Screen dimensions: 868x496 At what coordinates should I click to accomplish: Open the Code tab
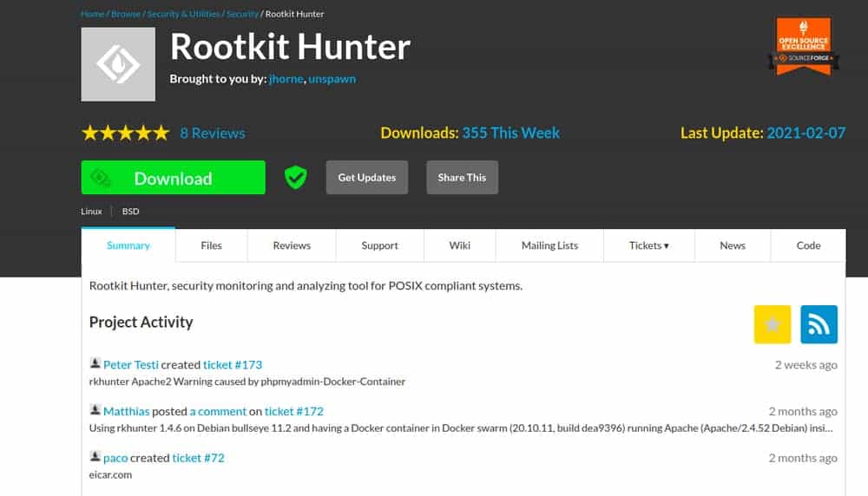[808, 245]
